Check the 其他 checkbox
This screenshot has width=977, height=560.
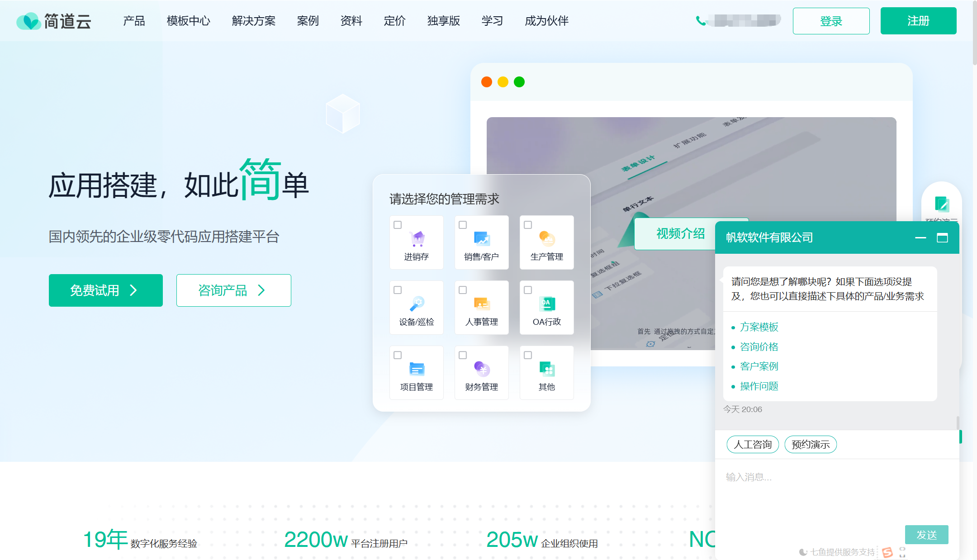click(x=528, y=355)
